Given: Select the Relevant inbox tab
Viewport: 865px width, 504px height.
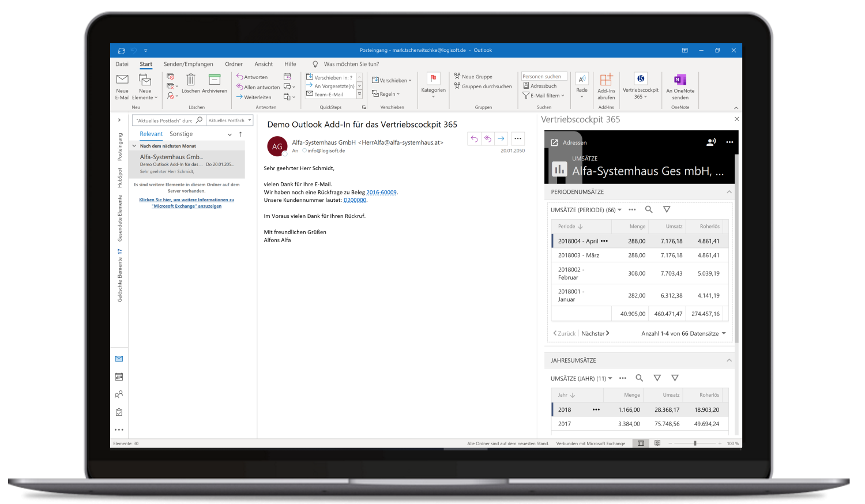Looking at the screenshot, I should [x=151, y=134].
